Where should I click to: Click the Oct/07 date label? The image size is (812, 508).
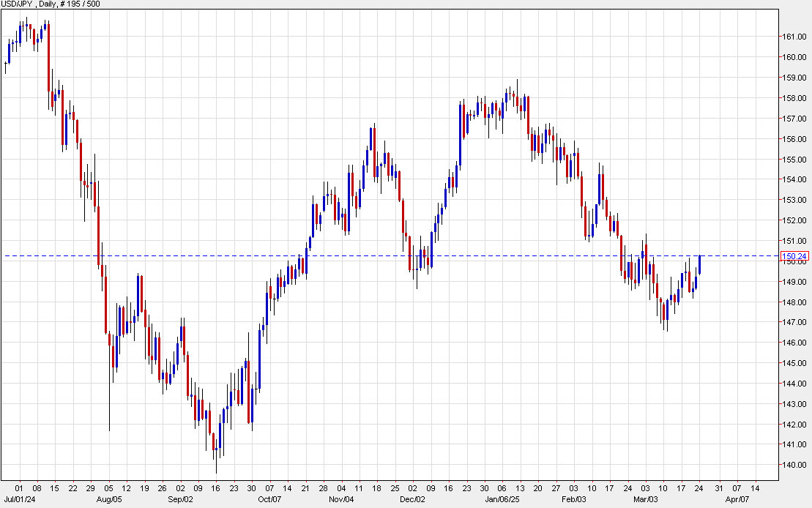pyautogui.click(x=269, y=501)
